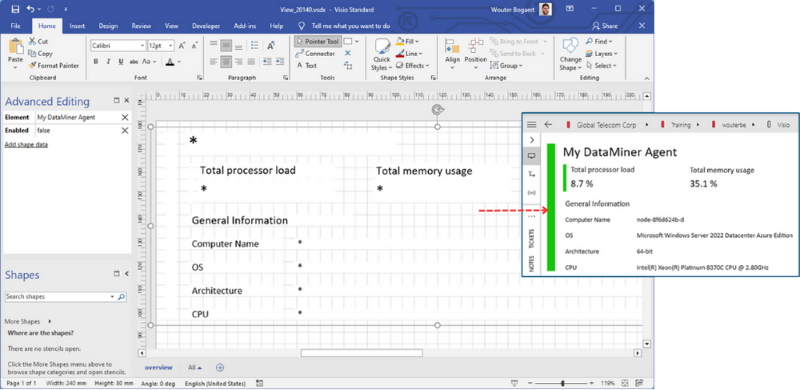Select the overview page tab
800x390 pixels.
click(159, 368)
